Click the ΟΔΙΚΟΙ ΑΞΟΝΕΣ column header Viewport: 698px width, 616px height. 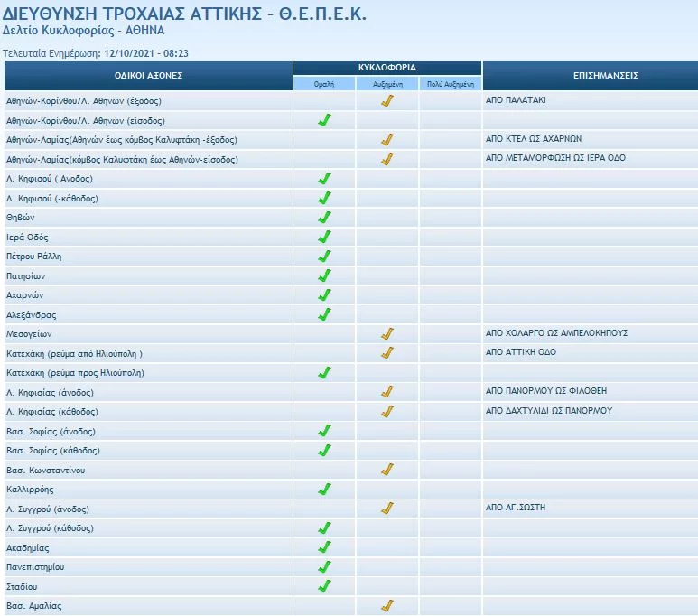(148, 75)
